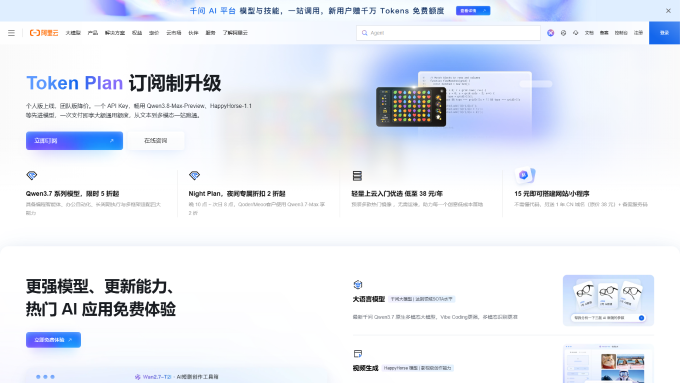Open the purple AI assistant icon beside search

[550, 33]
